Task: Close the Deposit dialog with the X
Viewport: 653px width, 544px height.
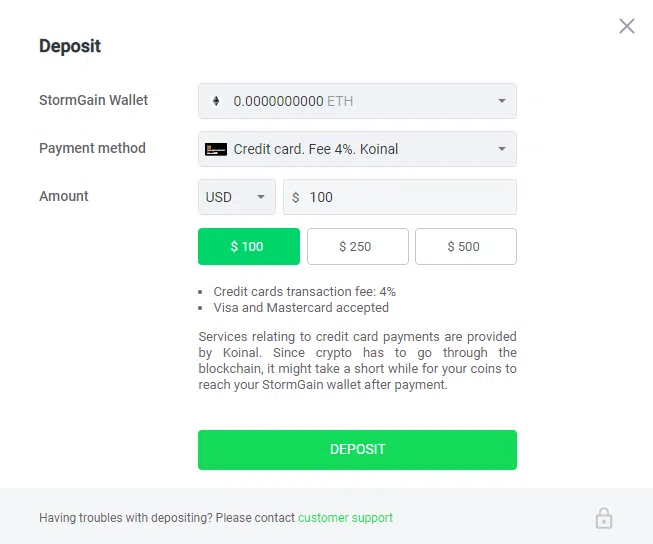Action: (x=627, y=27)
